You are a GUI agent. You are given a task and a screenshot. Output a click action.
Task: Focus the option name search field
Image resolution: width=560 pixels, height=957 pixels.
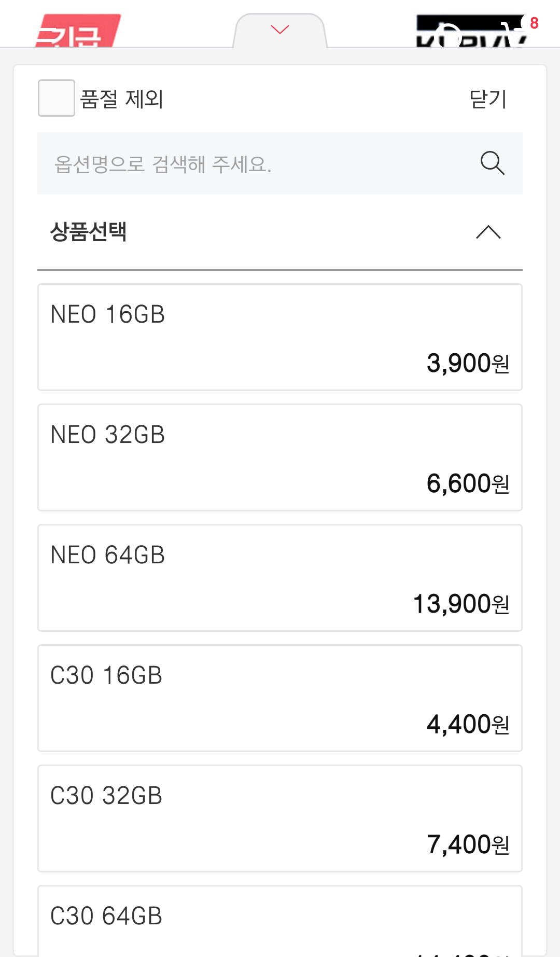click(x=254, y=164)
